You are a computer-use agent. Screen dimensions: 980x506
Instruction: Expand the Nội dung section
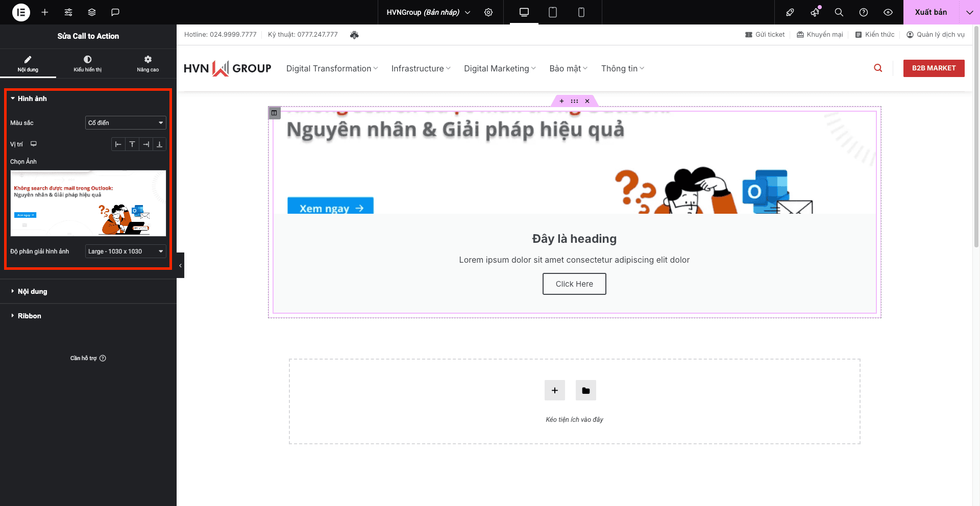(x=32, y=291)
